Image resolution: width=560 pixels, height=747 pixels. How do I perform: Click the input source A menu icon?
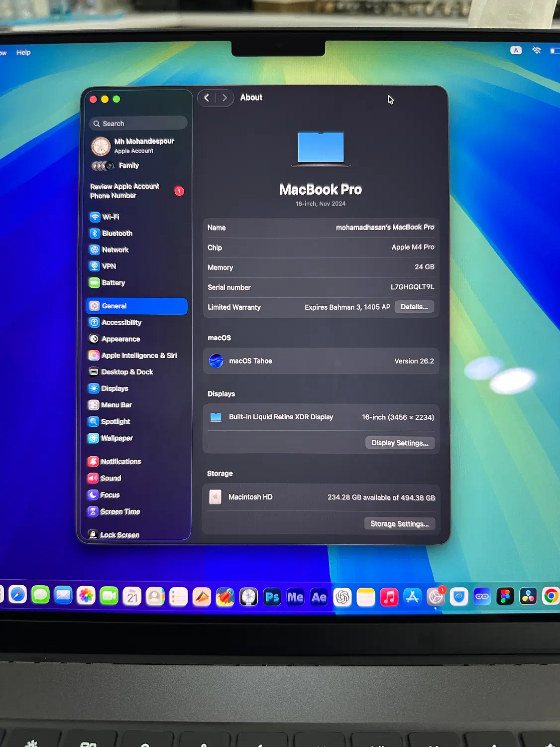516,50
